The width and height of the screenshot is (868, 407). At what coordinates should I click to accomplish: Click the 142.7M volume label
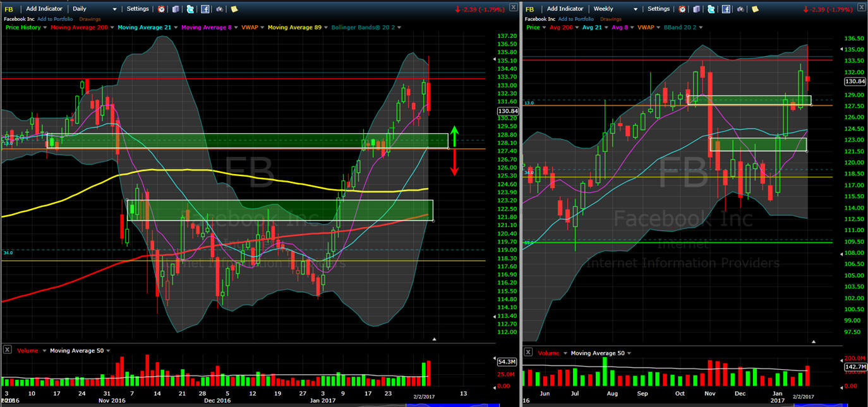coord(855,367)
